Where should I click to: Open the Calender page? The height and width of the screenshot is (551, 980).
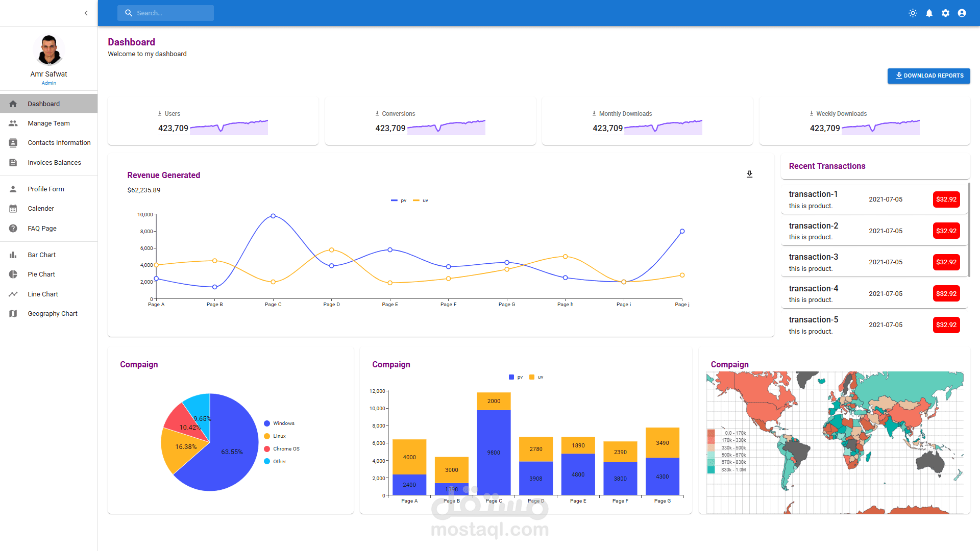coord(48,209)
